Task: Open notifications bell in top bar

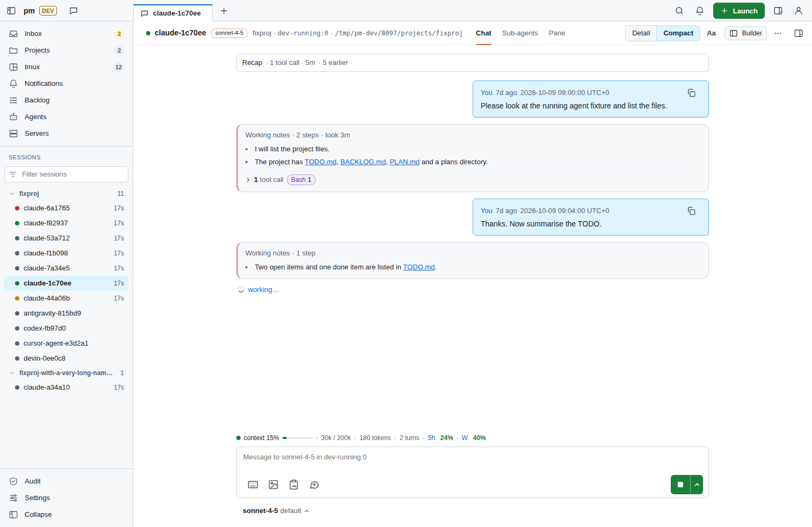Action: (700, 11)
